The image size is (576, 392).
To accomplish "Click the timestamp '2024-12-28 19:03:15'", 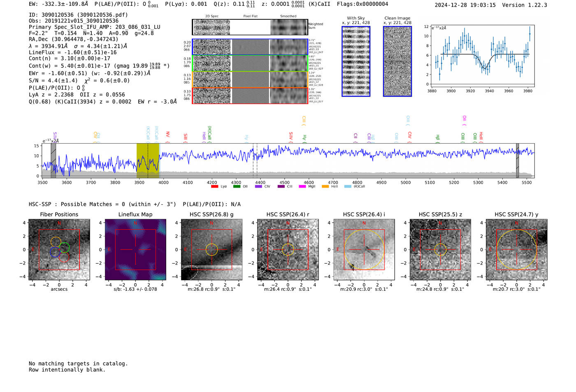I will point(465,5).
